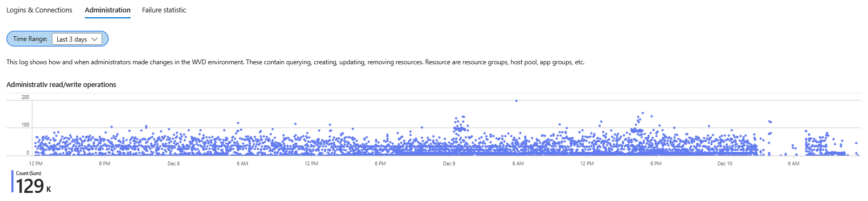Click the Administrativ read/write operations chart title
The height and width of the screenshot is (201, 868).
(61, 85)
